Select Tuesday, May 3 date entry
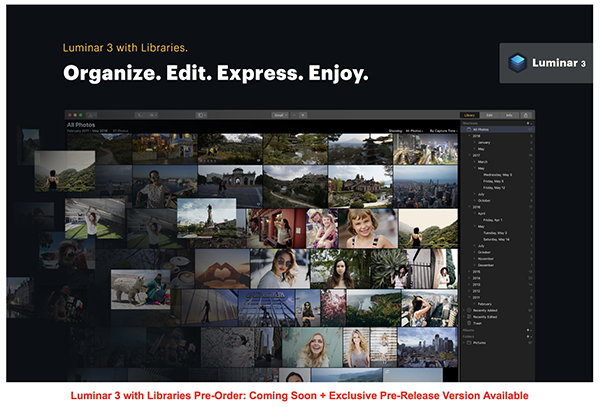This screenshot has width=600, height=407. pyautogui.click(x=495, y=233)
